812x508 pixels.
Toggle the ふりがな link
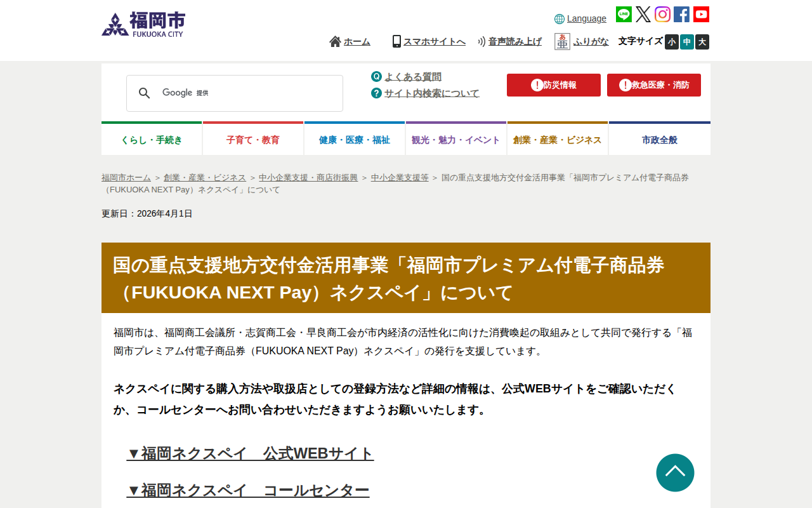tap(591, 42)
